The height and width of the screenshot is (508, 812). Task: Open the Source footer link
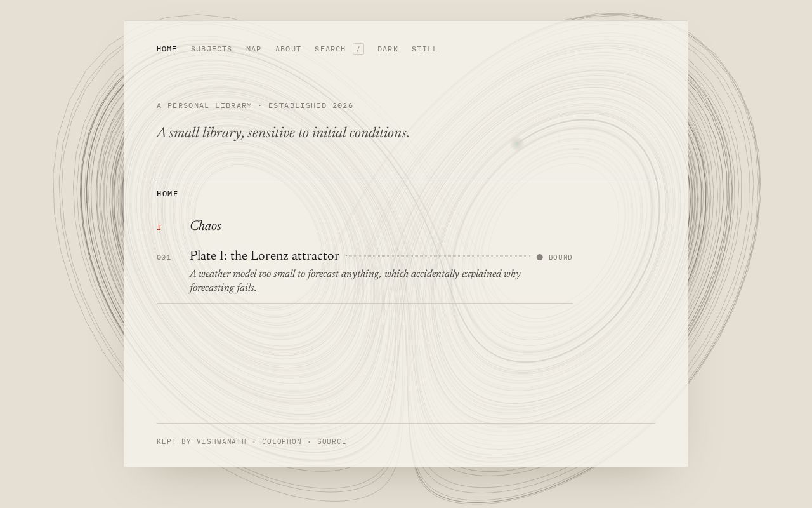coord(332,441)
